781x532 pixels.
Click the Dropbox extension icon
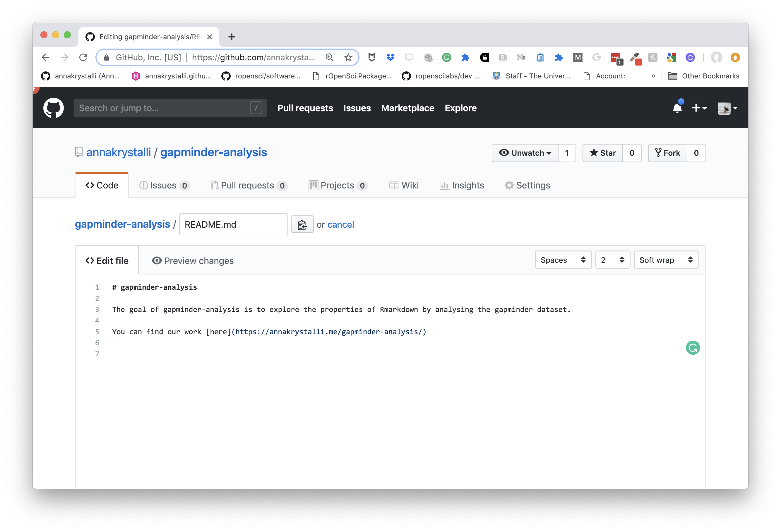390,57
